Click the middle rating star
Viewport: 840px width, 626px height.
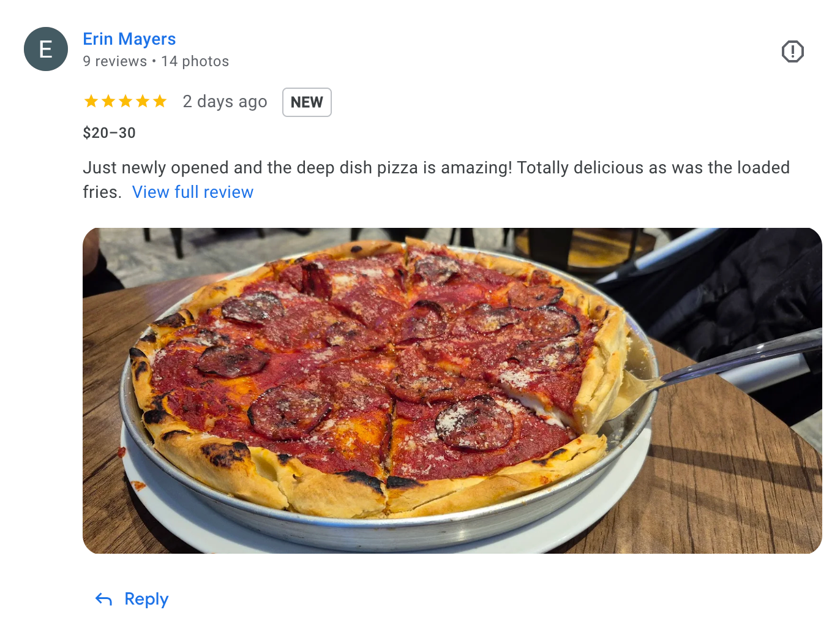126,101
